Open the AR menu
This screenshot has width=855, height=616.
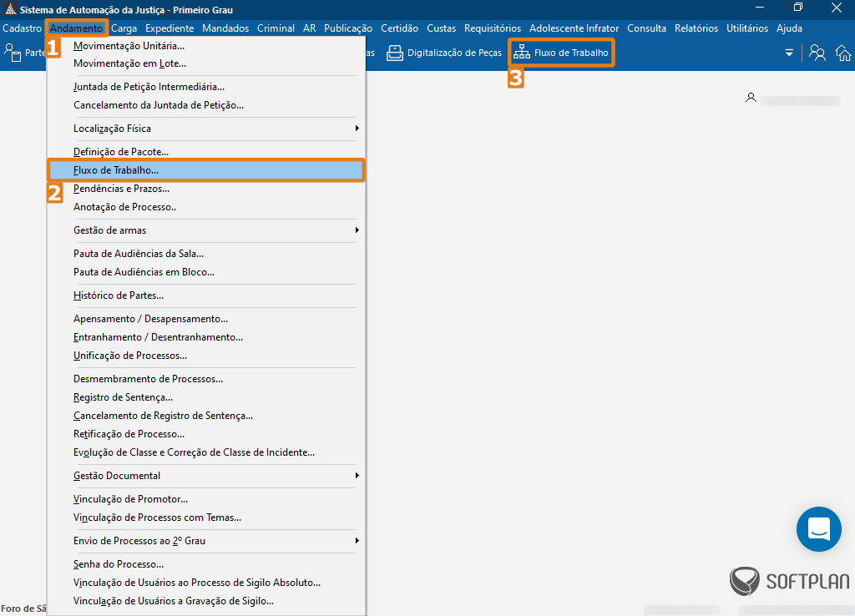[310, 28]
